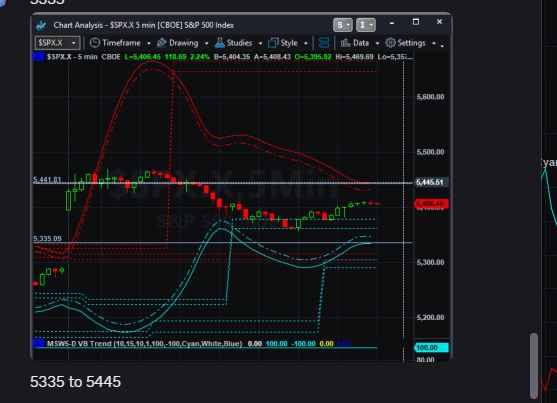Click the Settings gear icon
Viewport: 557px width, 403px height.
tap(390, 43)
